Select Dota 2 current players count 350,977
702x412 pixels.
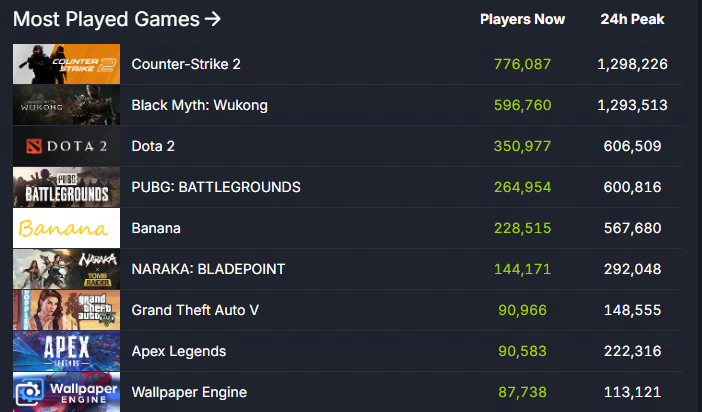point(522,146)
